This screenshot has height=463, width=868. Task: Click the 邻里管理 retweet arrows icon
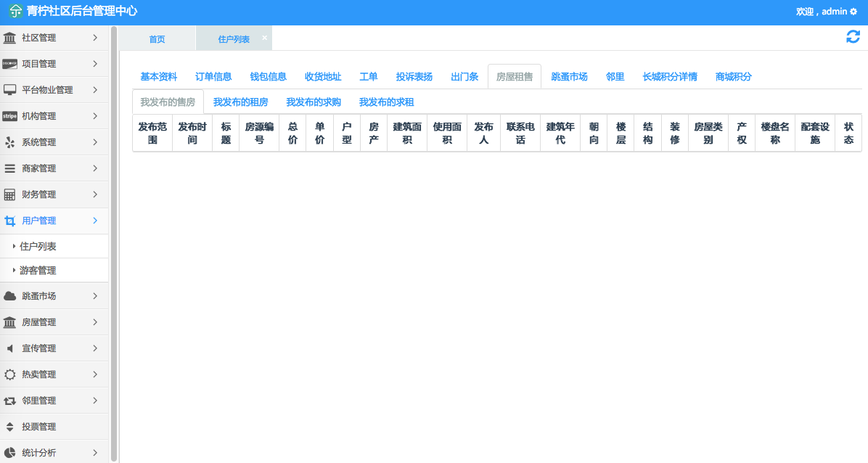pos(9,401)
